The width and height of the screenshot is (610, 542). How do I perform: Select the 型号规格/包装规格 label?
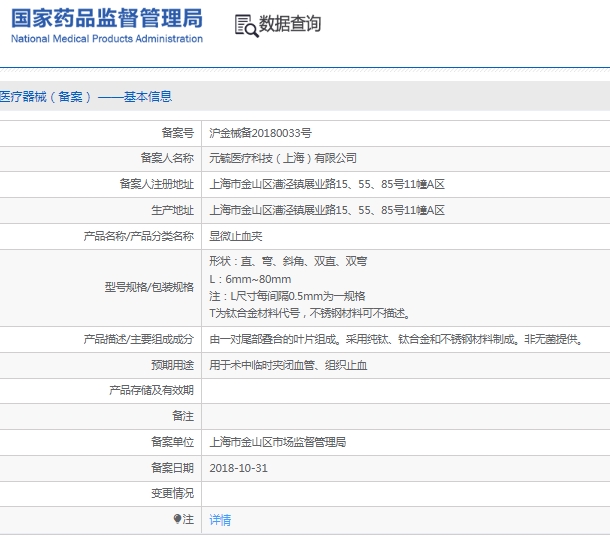[x=149, y=287]
